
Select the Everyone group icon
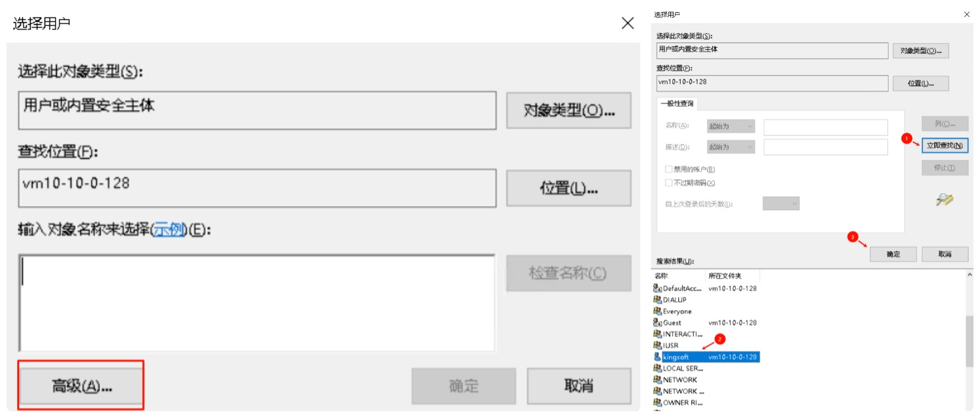(x=657, y=311)
